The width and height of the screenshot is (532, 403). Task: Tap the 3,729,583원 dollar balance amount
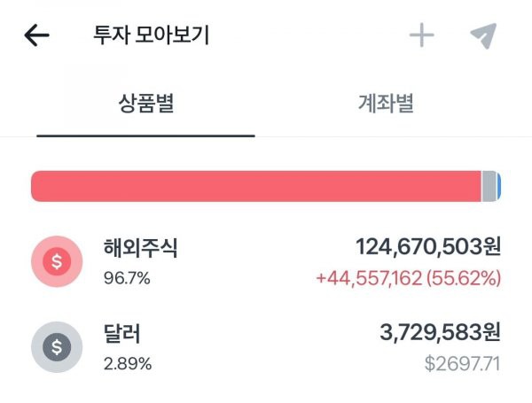coord(440,332)
